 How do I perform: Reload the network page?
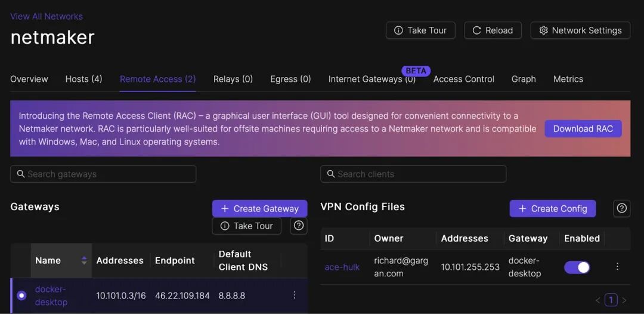tap(493, 30)
